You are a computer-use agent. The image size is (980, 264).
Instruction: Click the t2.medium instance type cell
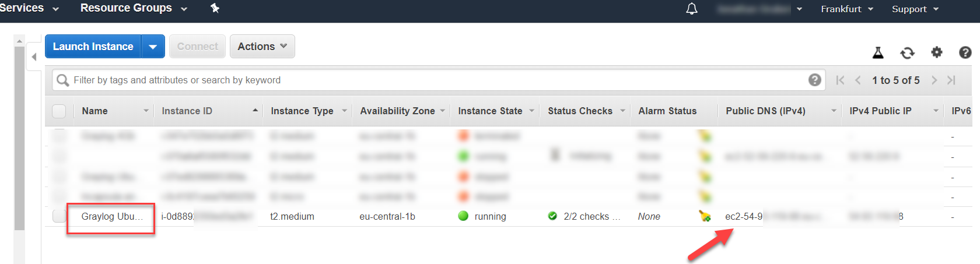coord(292,216)
